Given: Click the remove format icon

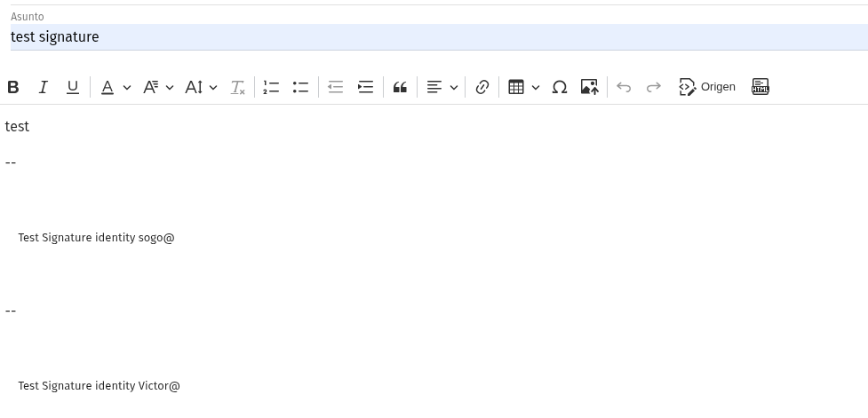Looking at the screenshot, I should [x=237, y=87].
